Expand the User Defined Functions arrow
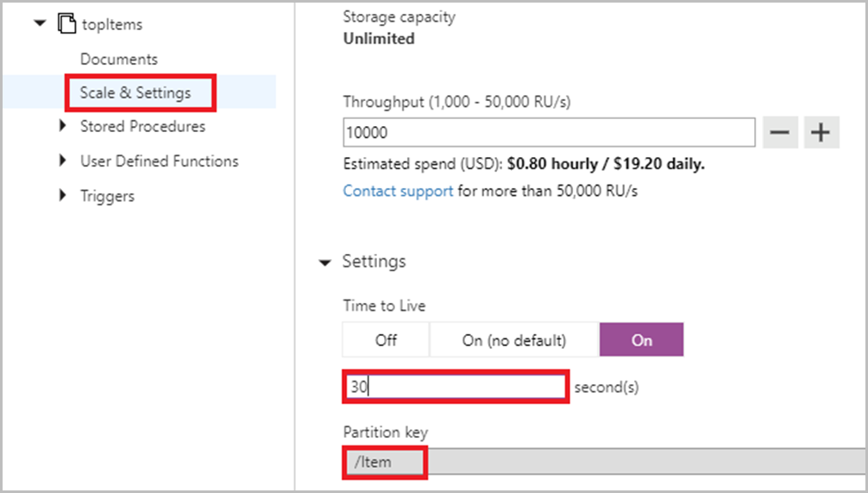The height and width of the screenshot is (493, 868). point(63,161)
